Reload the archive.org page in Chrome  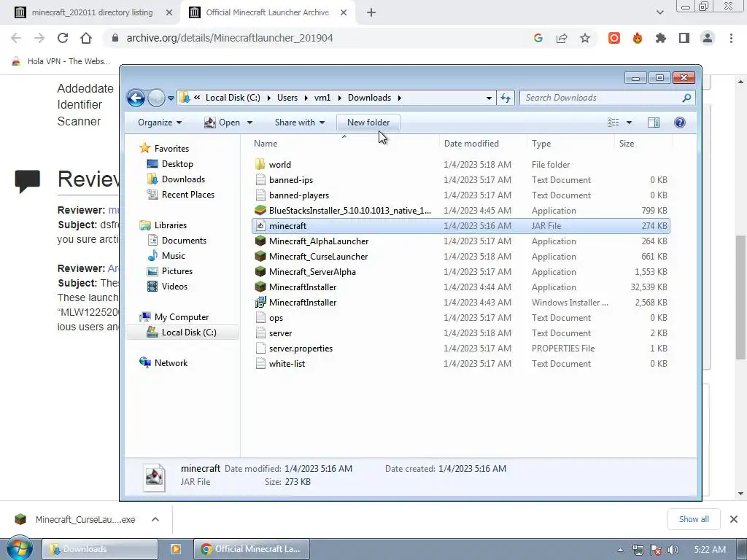[x=63, y=38]
